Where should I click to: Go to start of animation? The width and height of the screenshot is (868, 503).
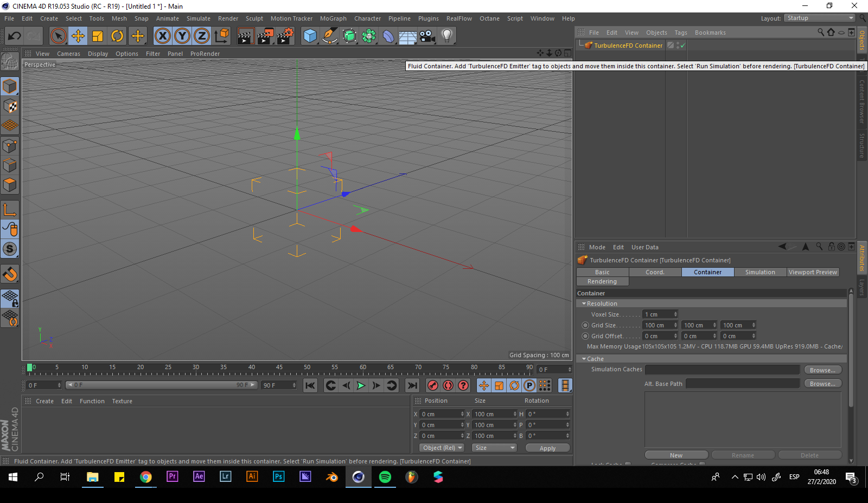click(310, 385)
